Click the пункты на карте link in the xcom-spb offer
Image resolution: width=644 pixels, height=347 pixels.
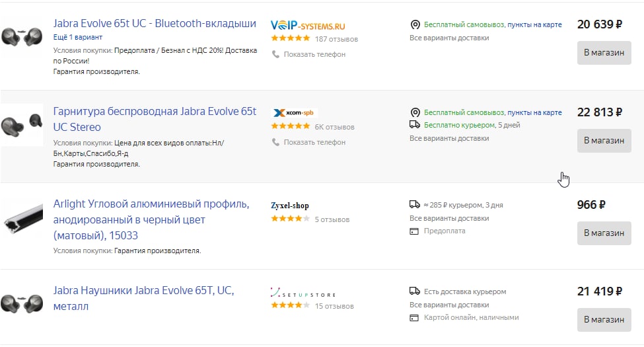click(x=534, y=112)
